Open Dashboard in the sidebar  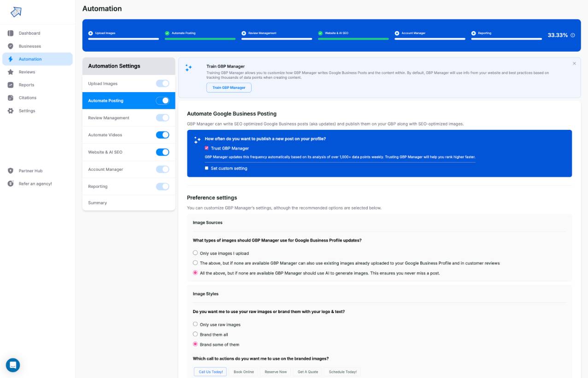pos(29,33)
